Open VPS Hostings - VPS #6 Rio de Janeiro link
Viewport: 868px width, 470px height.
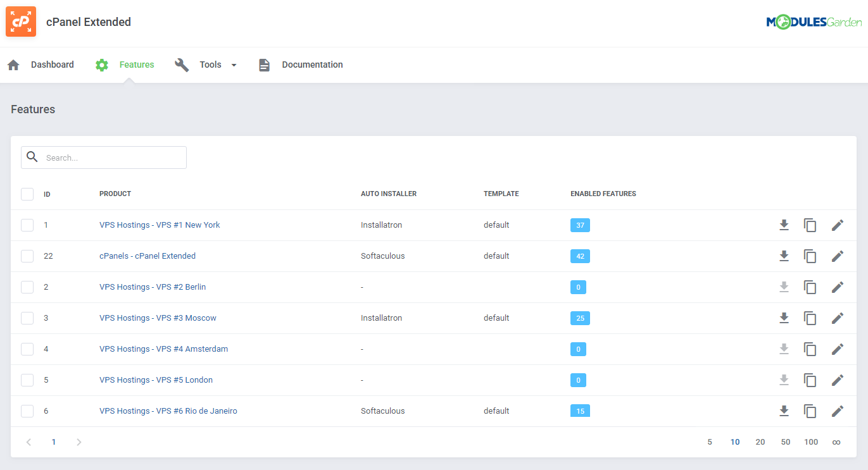pos(168,411)
